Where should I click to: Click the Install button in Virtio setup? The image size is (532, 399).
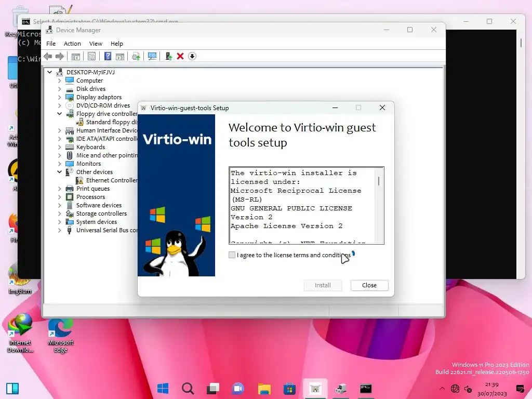(x=323, y=285)
